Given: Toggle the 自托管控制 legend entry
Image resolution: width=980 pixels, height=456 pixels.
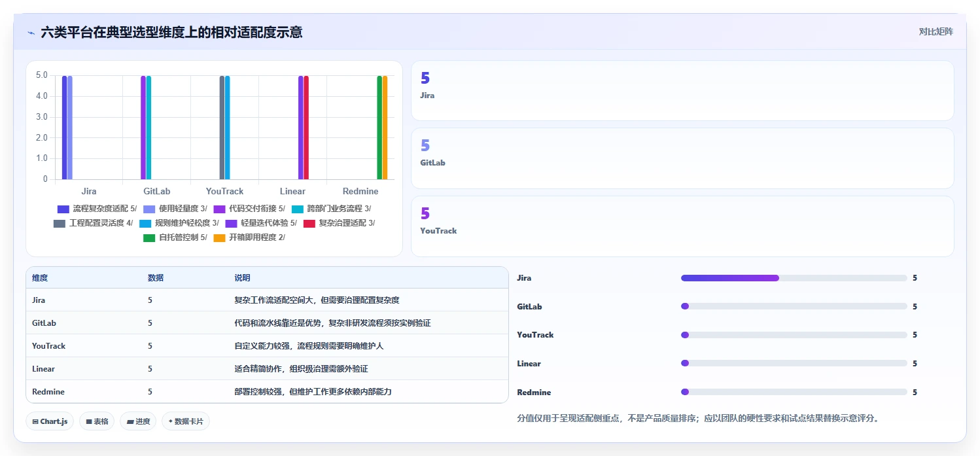Looking at the screenshot, I should coord(175,237).
